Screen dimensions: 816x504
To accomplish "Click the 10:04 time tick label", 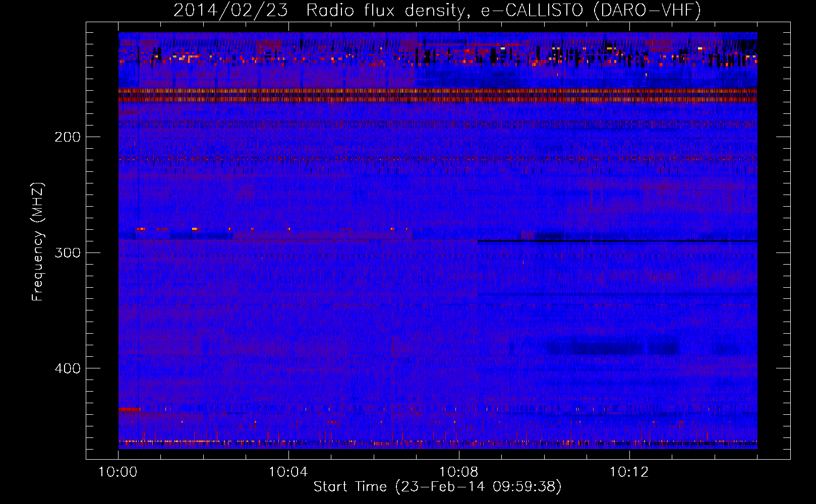I will [x=288, y=472].
